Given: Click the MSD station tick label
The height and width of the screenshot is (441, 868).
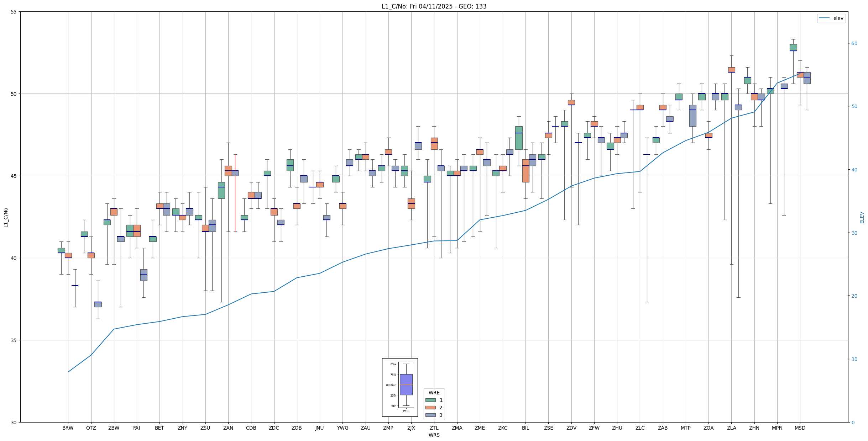Looking at the screenshot, I should pos(800,428).
